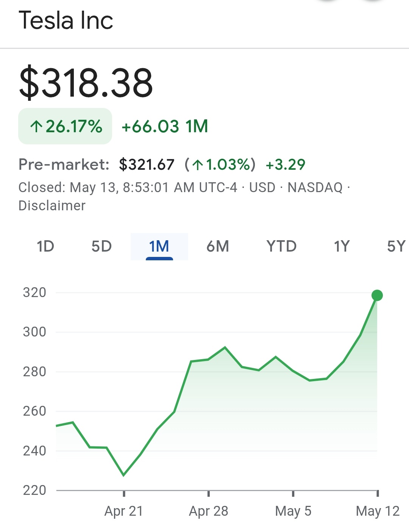This screenshot has width=409, height=532.
Task: Click the Apr 21 axis tick
Action: (x=124, y=493)
